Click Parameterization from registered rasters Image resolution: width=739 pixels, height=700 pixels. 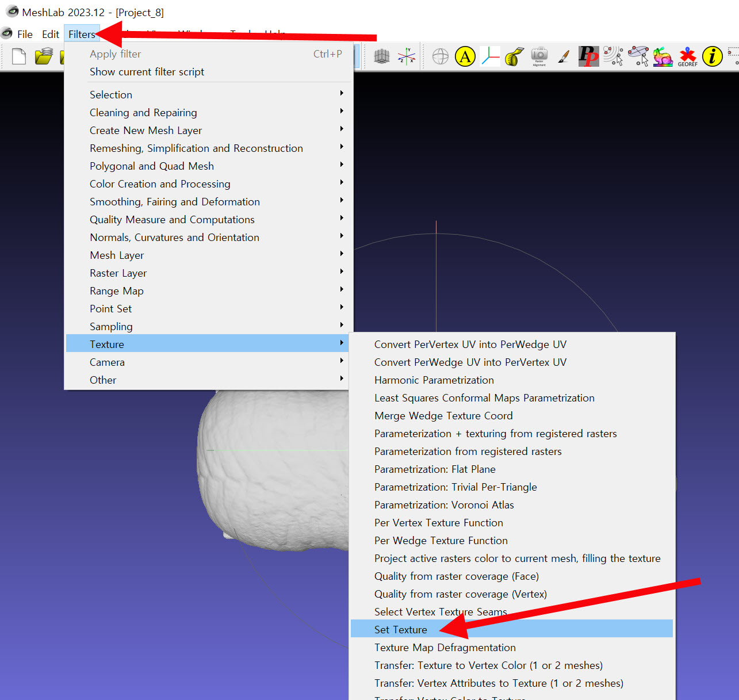tap(512, 451)
